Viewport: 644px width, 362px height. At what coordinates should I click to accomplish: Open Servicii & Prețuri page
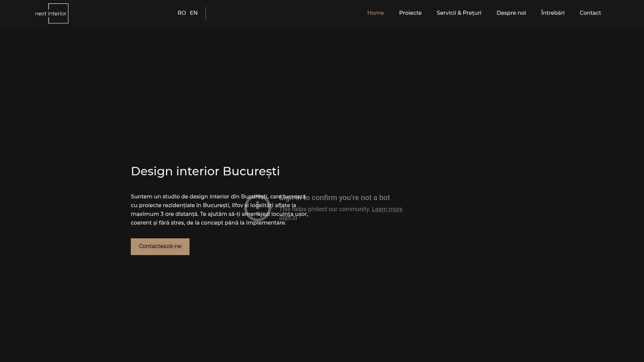(459, 13)
